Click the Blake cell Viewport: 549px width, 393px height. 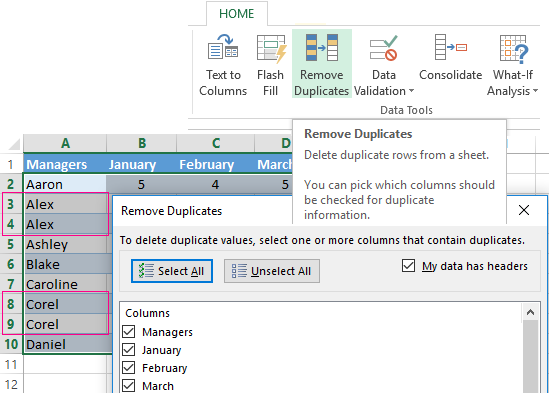65,264
